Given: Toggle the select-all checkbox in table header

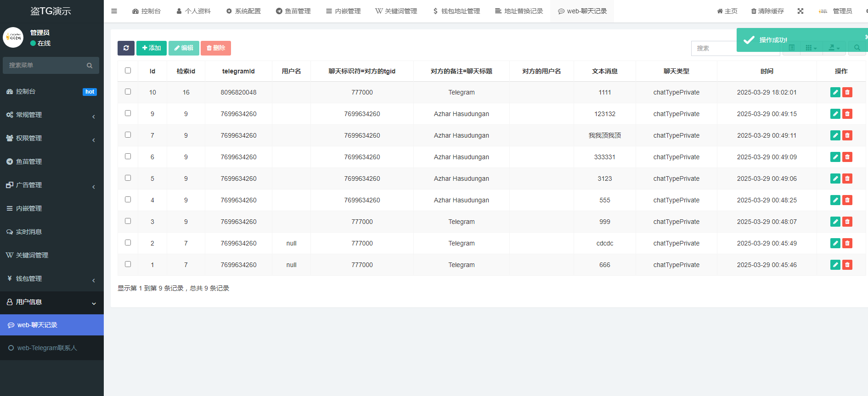Looking at the screenshot, I should point(128,71).
